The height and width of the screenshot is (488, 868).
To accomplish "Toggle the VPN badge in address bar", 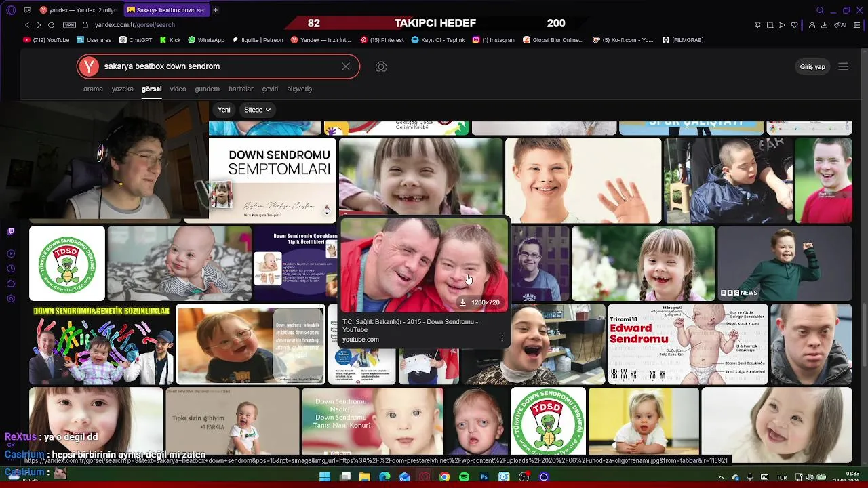I will (x=69, y=25).
